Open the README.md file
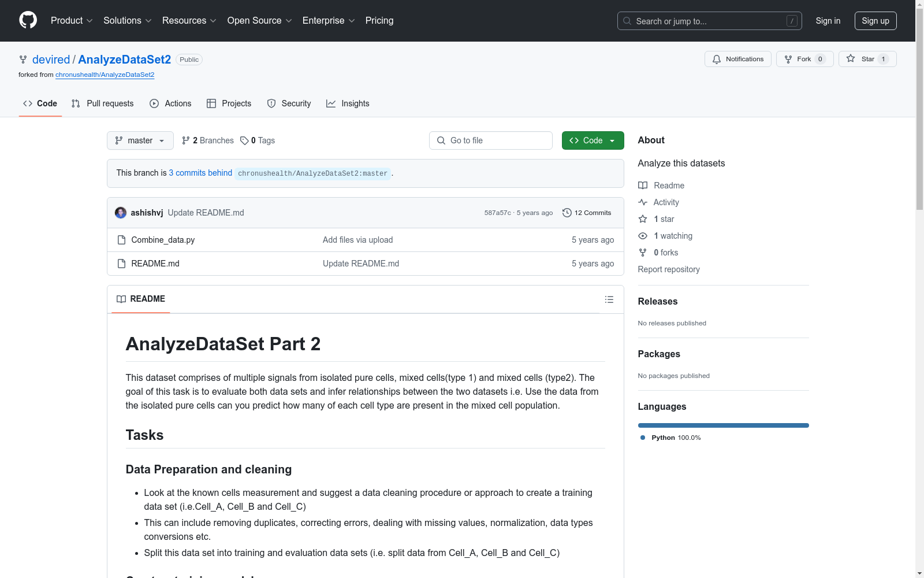Viewport: 924px width, 578px height. 155,264
